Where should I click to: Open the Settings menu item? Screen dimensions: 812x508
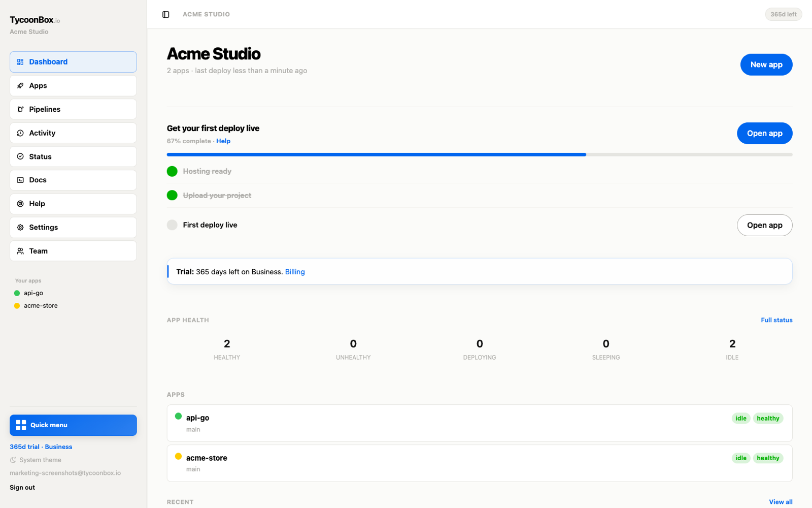click(x=73, y=228)
